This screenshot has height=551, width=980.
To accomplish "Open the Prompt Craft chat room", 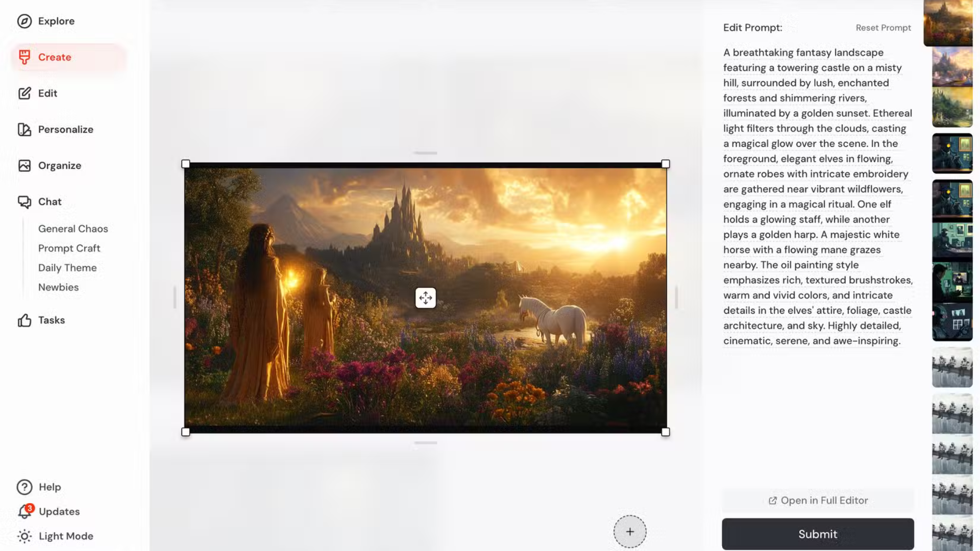I will pos(69,248).
